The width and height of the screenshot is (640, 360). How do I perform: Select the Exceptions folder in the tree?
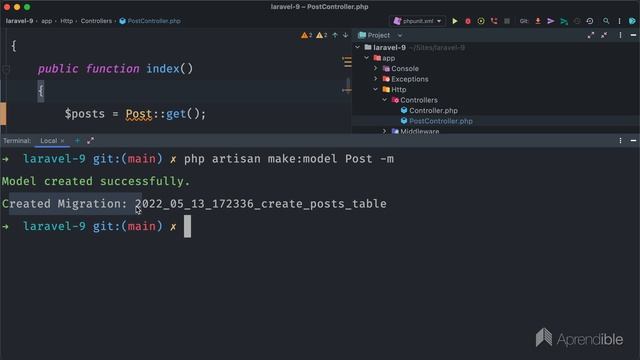pos(410,79)
